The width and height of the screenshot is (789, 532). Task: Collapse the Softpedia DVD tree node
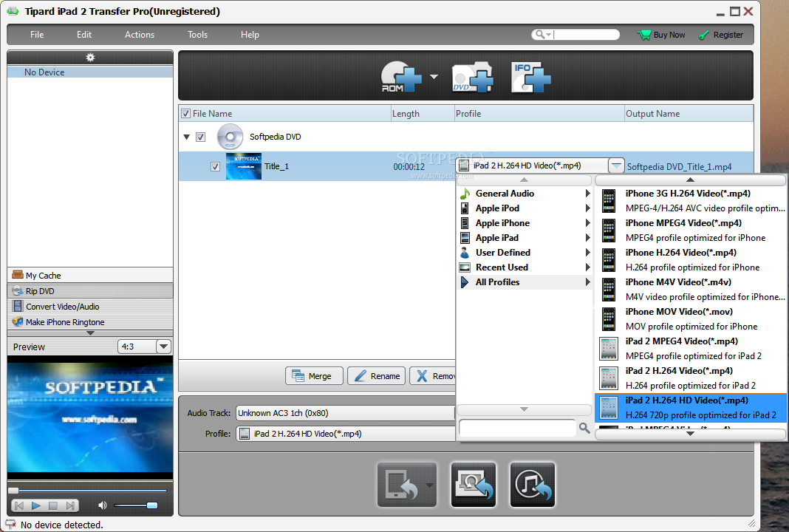(x=187, y=137)
